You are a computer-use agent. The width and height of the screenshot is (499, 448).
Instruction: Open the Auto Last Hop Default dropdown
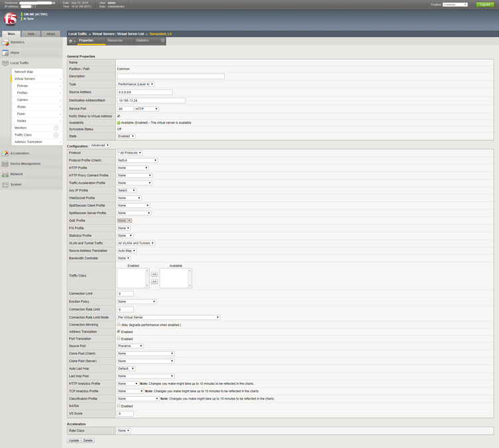(126, 368)
